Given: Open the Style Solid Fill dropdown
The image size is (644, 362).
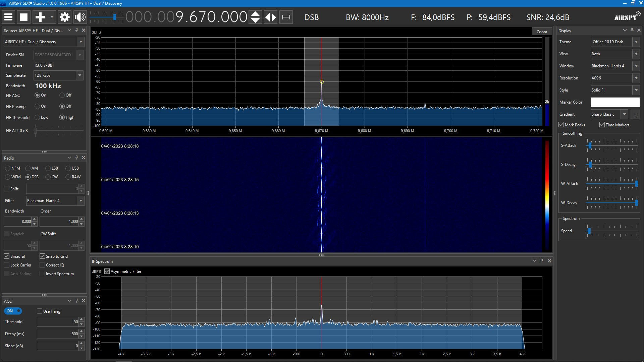Looking at the screenshot, I should 615,90.
